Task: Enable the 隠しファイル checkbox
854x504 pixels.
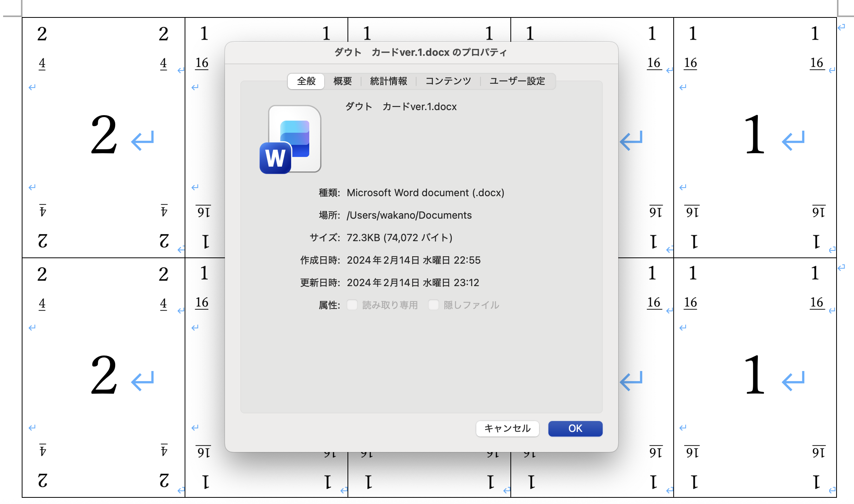Action: tap(434, 305)
